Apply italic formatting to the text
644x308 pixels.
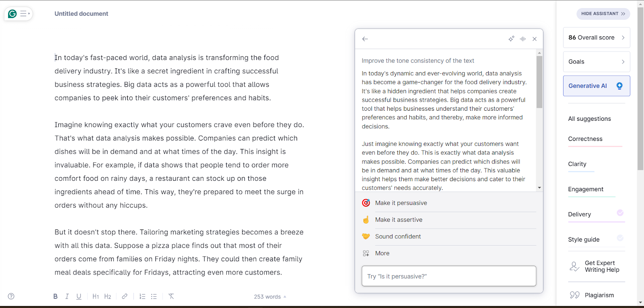[67, 296]
